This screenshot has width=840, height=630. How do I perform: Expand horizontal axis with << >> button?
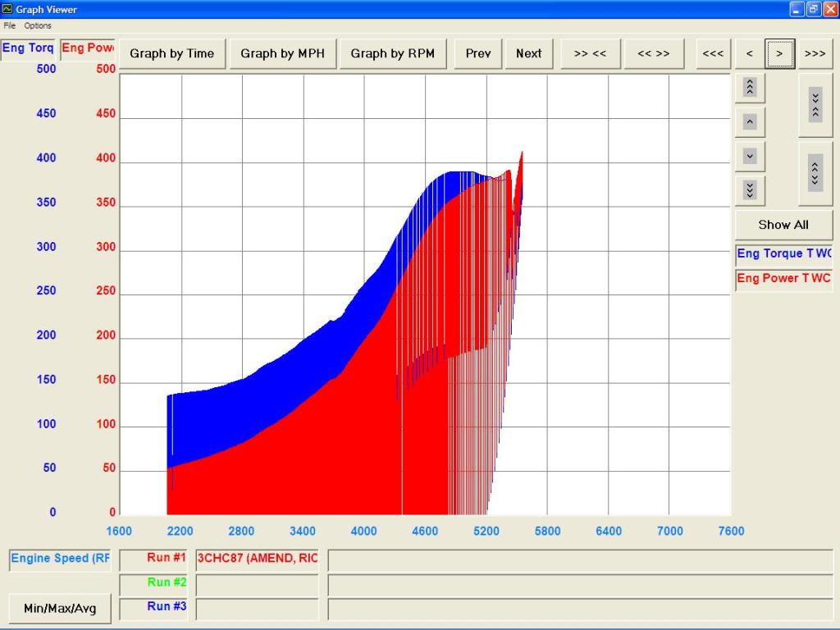pyautogui.click(x=653, y=53)
